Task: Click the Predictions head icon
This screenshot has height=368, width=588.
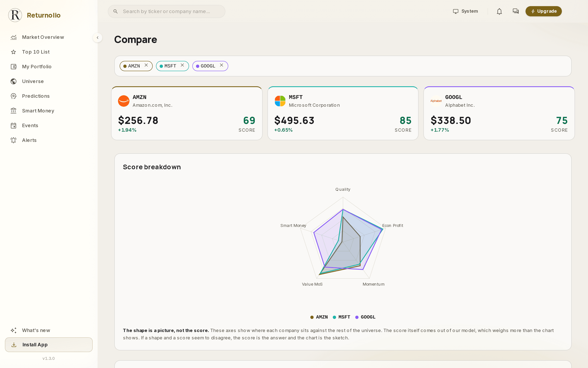Action: pyautogui.click(x=14, y=96)
